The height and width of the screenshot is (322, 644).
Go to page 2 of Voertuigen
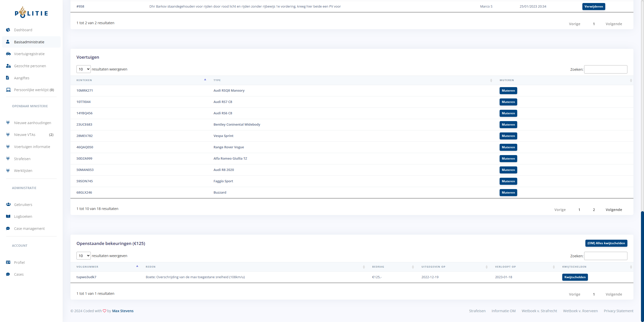[594, 210]
